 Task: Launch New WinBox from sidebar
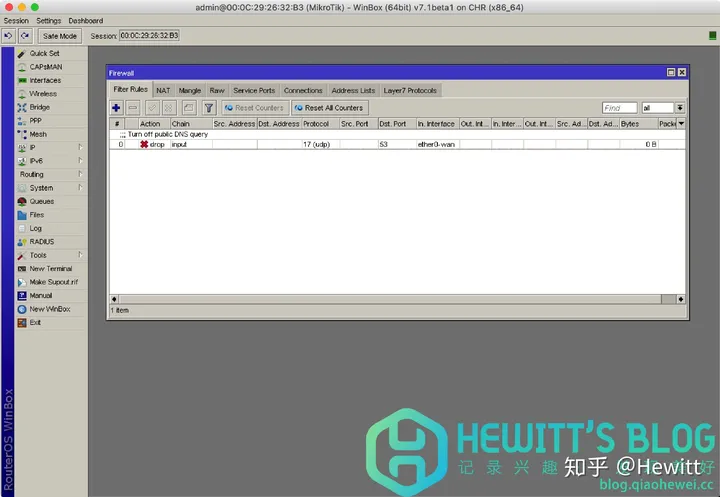click(x=51, y=309)
